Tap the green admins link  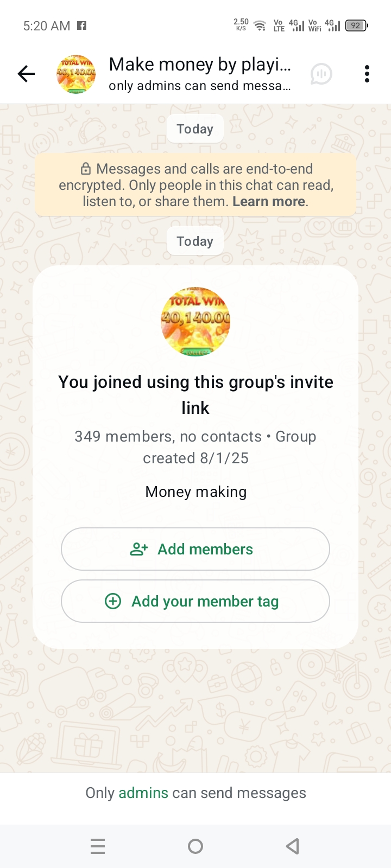click(143, 793)
